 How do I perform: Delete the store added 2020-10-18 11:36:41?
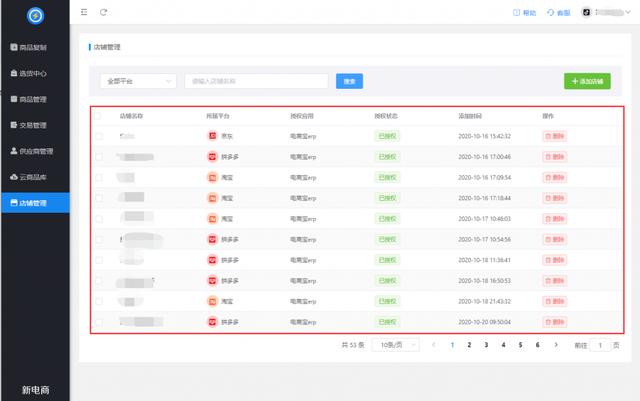tap(555, 260)
